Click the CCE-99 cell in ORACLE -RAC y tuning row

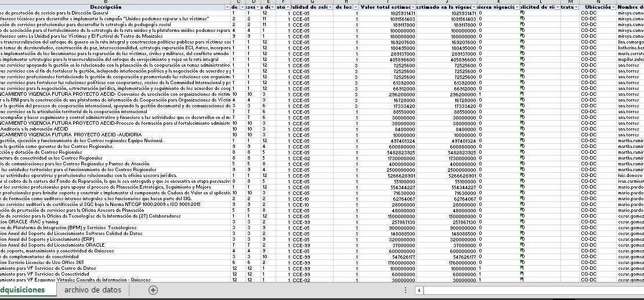click(x=313, y=222)
